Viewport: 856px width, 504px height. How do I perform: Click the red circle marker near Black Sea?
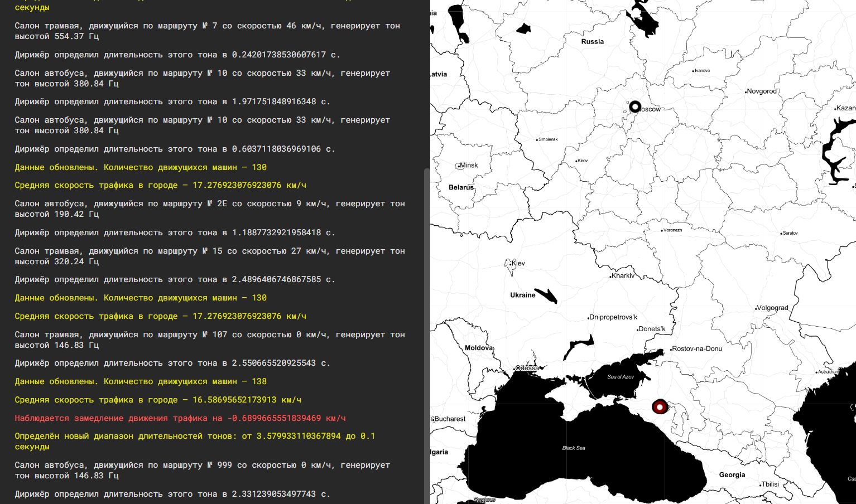point(660,407)
